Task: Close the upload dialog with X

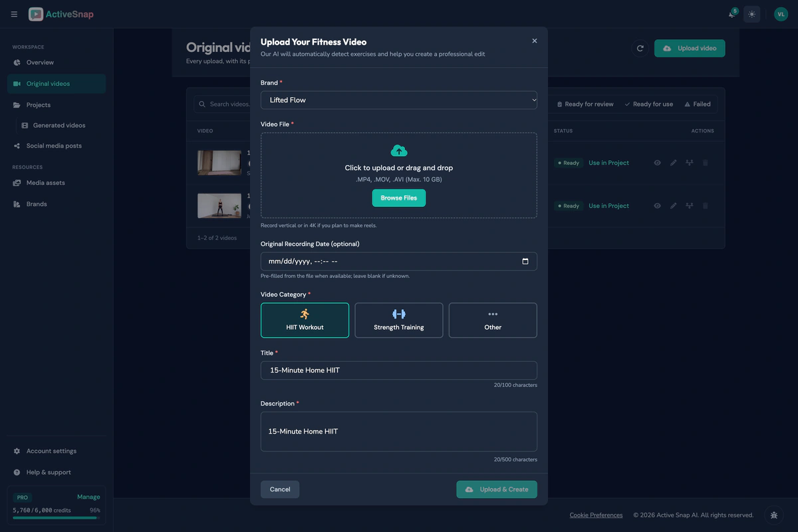Action: 535,41
